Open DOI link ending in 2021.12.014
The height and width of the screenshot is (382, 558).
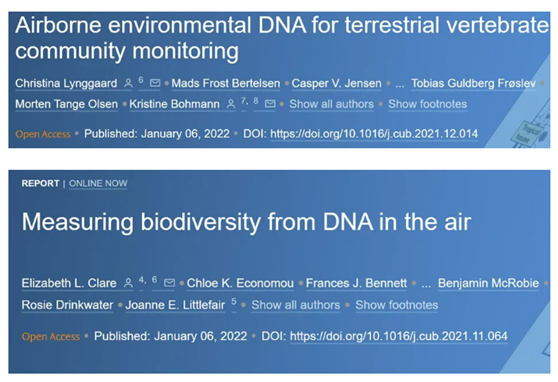(374, 134)
